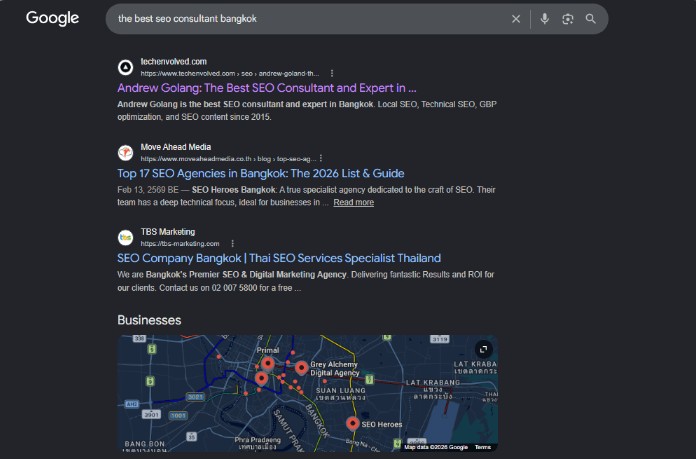Open 'Andrew Golang: The Best SEO Consultant' result
Screen dimensions: 696x459
tap(267, 88)
